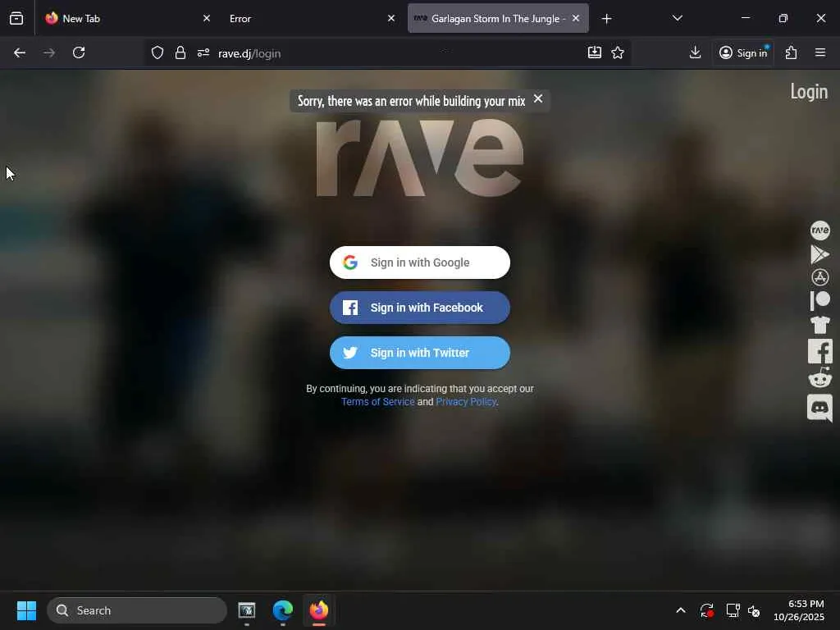Open the Firefox application menu

pos(820,52)
